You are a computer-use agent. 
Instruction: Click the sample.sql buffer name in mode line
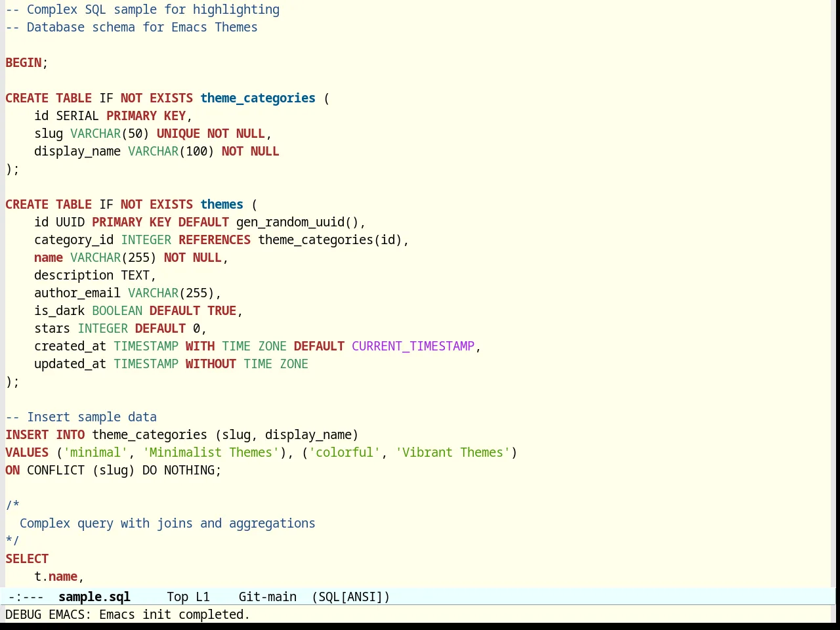(x=94, y=597)
